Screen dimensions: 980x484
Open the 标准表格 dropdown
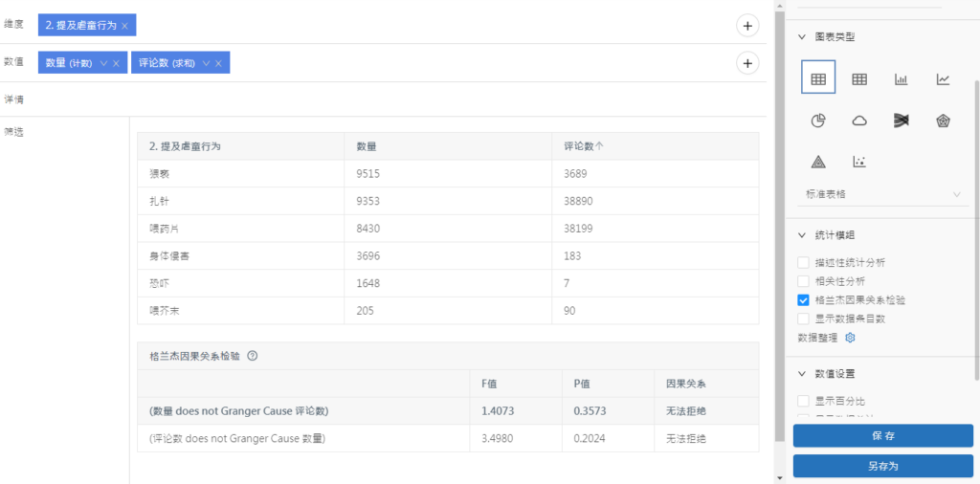tap(882, 194)
